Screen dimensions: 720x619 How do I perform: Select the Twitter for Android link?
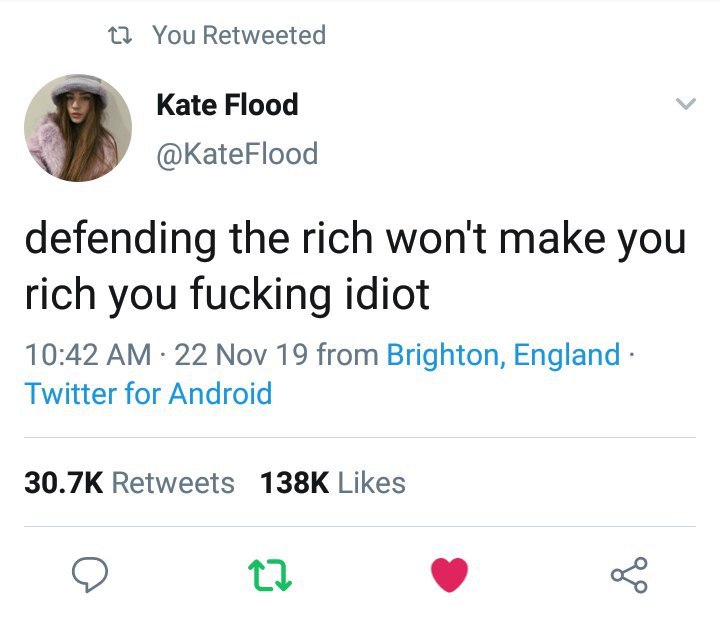coord(148,394)
